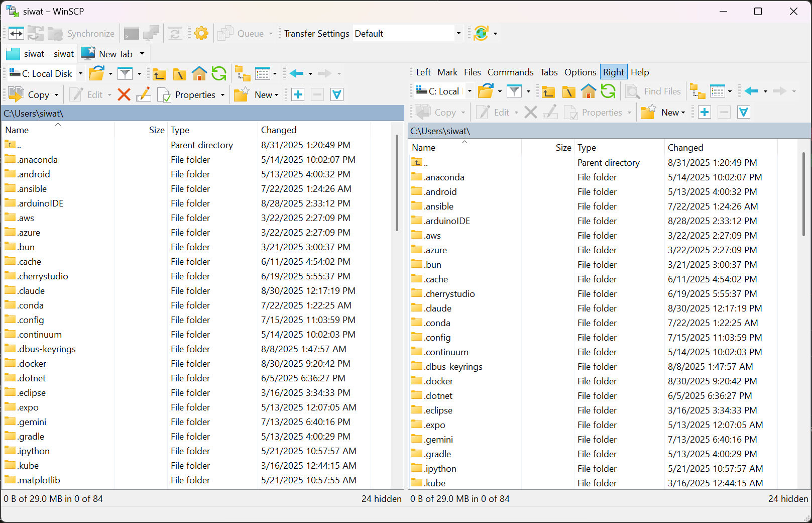Image resolution: width=812 pixels, height=523 pixels.
Task: Open the Help menu
Action: pyautogui.click(x=640, y=72)
